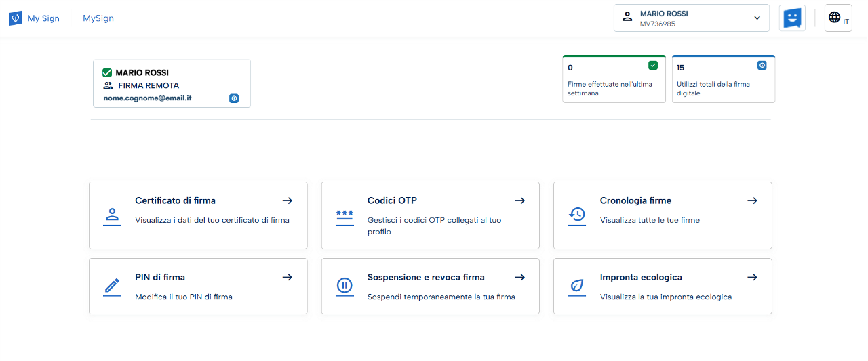This screenshot has width=868, height=361.
Task: Open the Impronta ecologica card title
Action: [641, 277]
